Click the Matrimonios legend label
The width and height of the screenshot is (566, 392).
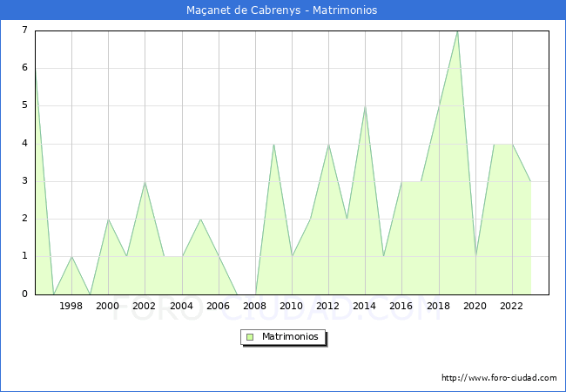[290, 336]
